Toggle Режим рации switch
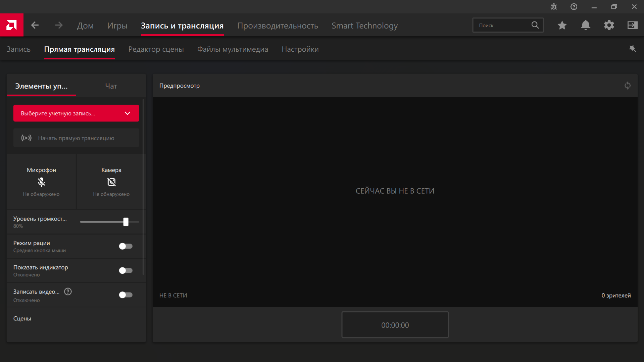 (126, 246)
